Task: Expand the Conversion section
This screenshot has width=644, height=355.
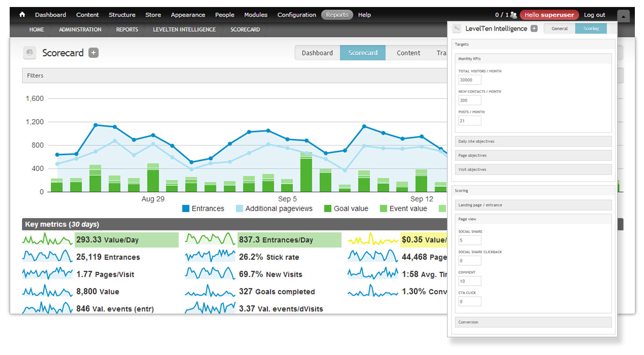Action: click(x=533, y=322)
